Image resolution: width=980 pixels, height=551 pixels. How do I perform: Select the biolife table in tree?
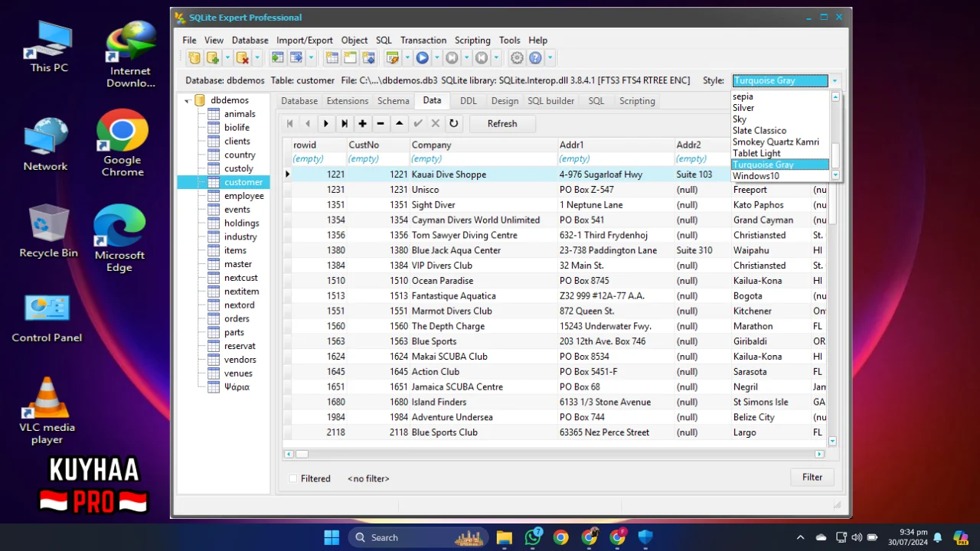tap(237, 128)
